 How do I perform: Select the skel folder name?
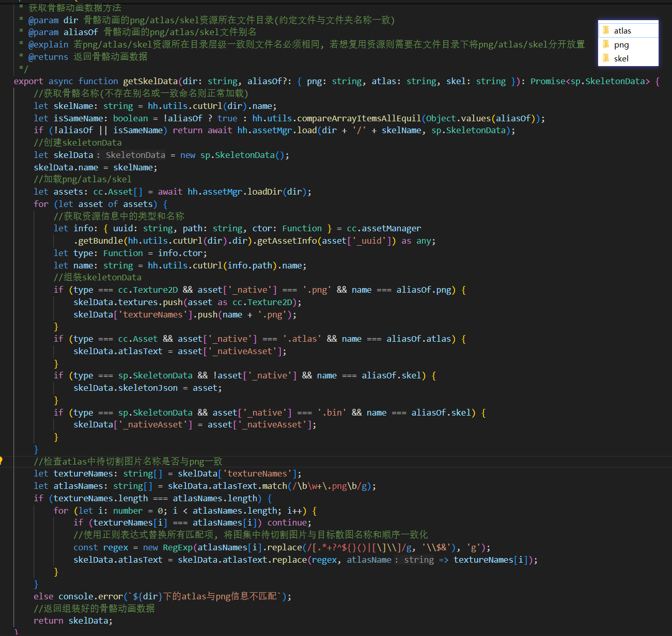[621, 59]
